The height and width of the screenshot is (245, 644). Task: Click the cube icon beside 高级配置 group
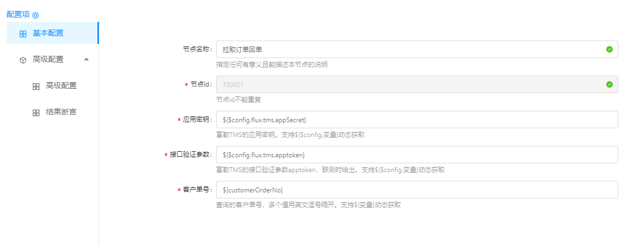coord(22,60)
